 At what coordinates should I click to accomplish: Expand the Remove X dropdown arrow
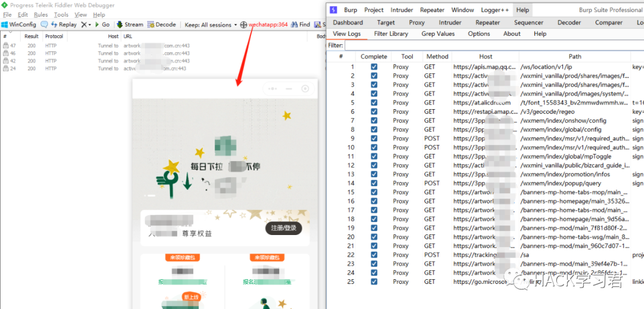89,24
